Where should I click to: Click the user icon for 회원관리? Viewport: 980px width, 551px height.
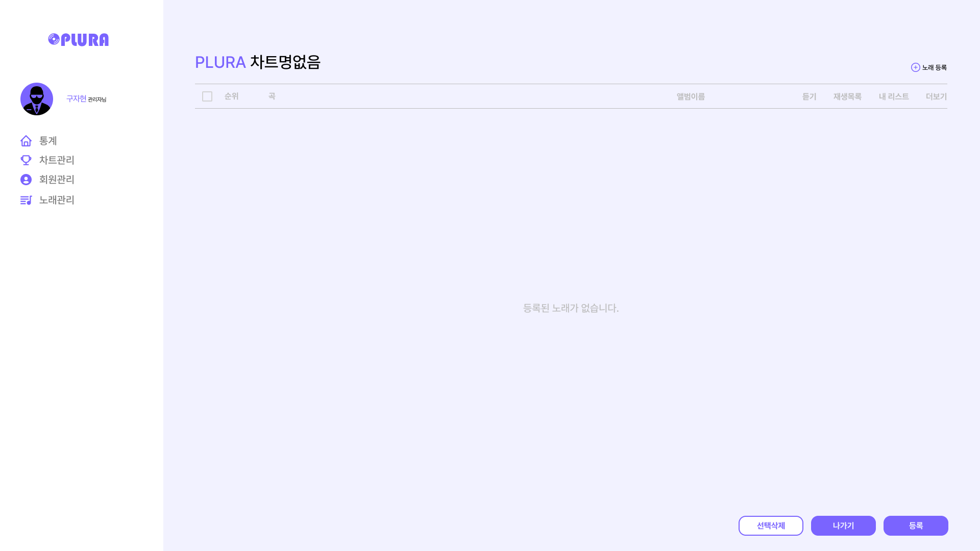[x=26, y=180]
